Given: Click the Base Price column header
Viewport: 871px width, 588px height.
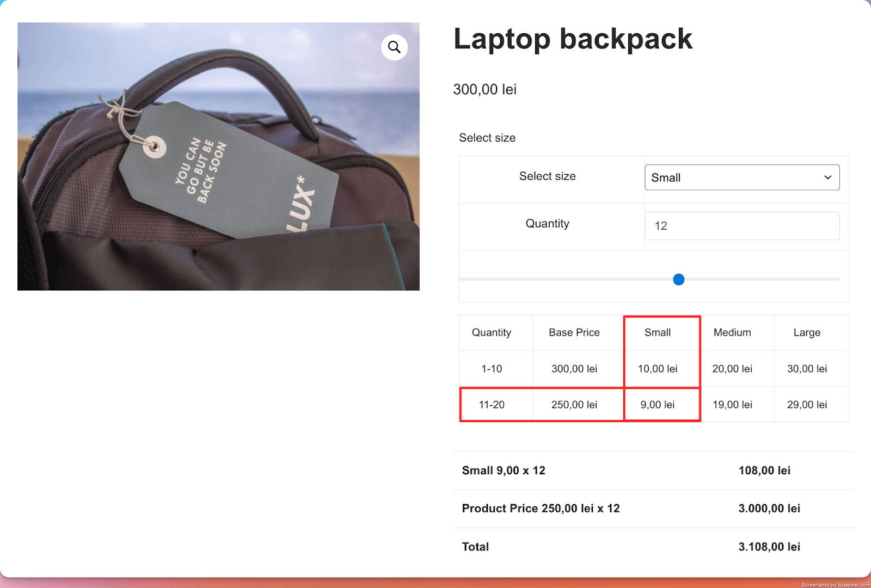Looking at the screenshot, I should pos(574,333).
